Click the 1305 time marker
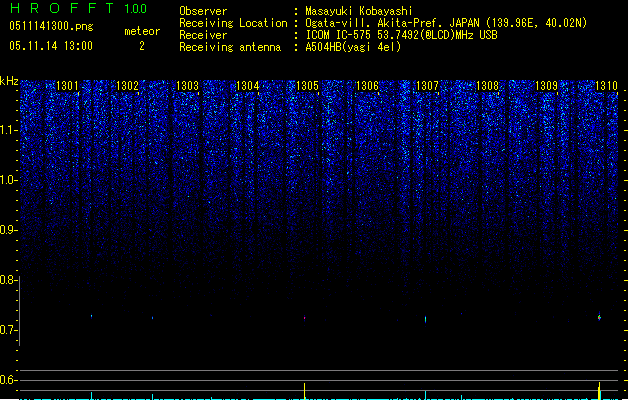Image resolution: width=629 pixels, height=400 pixels. [x=307, y=85]
